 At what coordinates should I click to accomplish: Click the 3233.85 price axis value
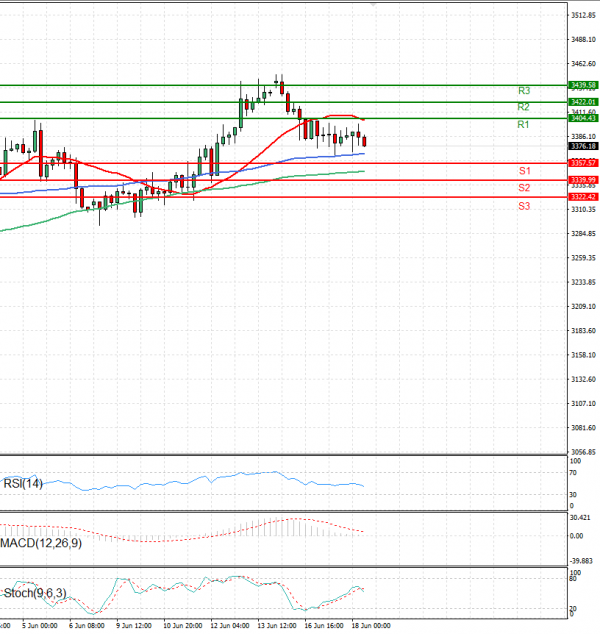point(583,282)
